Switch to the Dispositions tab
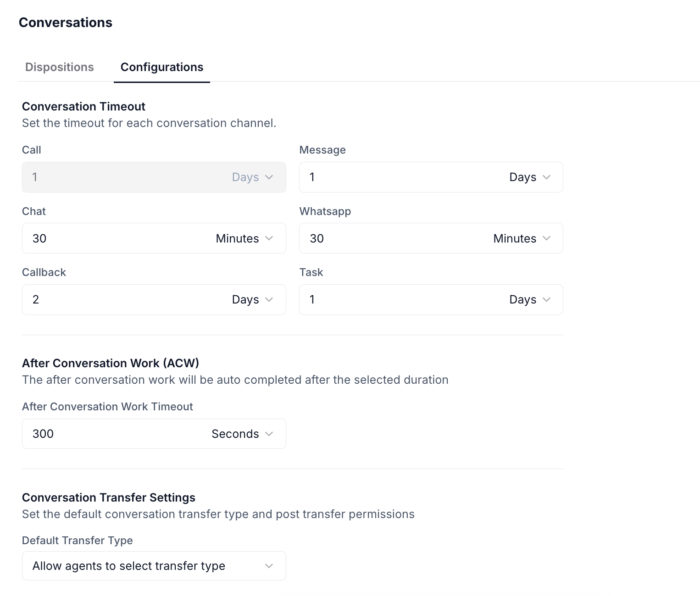700x596 pixels. pos(59,67)
